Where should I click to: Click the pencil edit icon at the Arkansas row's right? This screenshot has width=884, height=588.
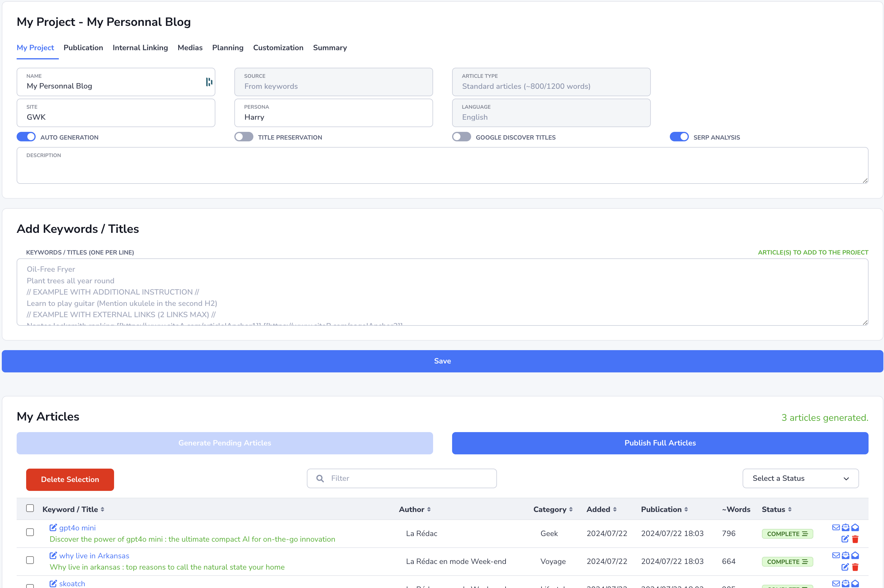pos(845,567)
